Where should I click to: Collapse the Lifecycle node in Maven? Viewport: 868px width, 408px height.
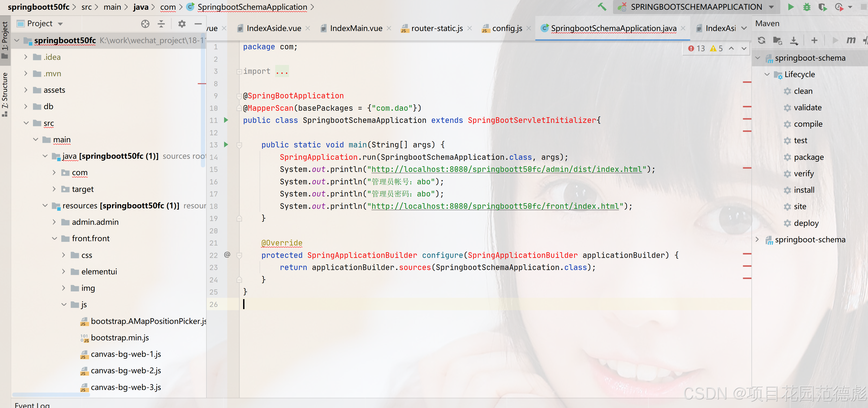coord(767,74)
